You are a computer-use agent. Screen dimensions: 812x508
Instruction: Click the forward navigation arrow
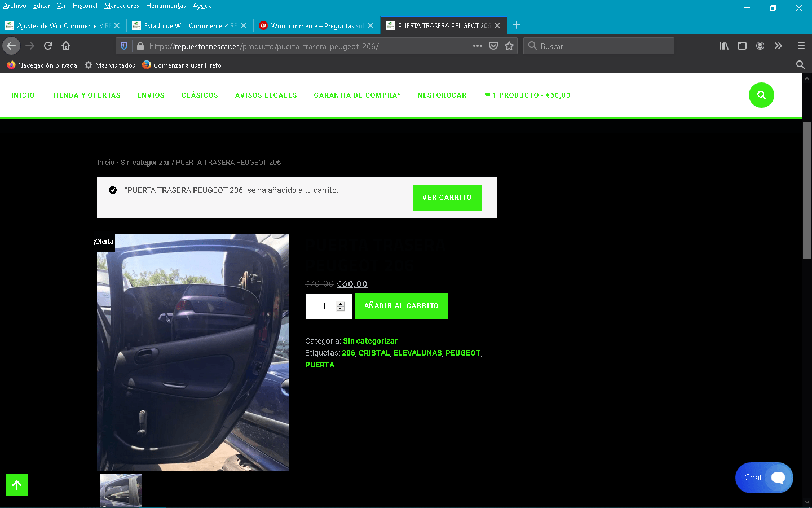(30, 46)
